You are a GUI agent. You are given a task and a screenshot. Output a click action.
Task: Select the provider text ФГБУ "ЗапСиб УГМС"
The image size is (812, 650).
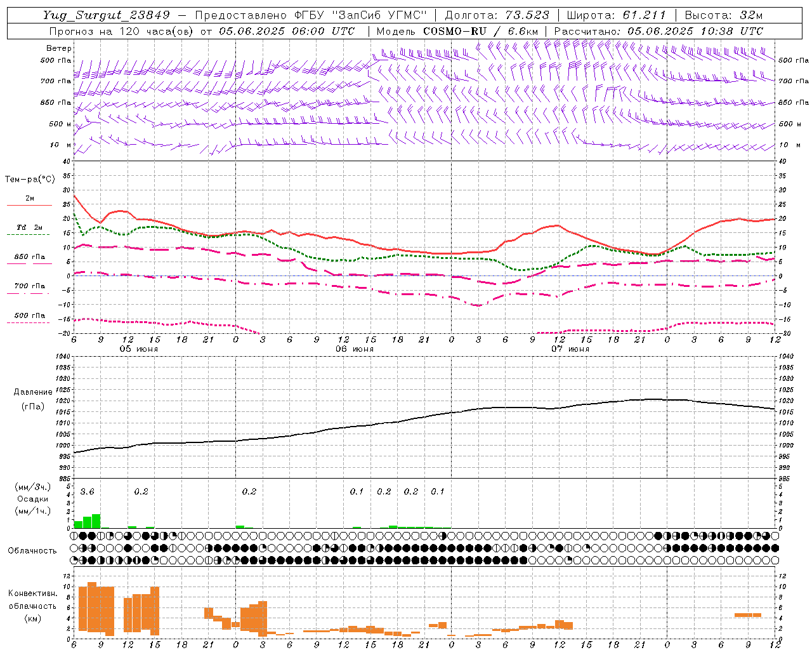361,15
